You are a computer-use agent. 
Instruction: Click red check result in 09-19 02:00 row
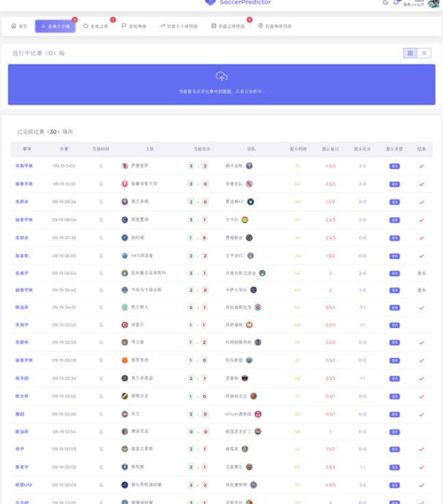[422, 415]
